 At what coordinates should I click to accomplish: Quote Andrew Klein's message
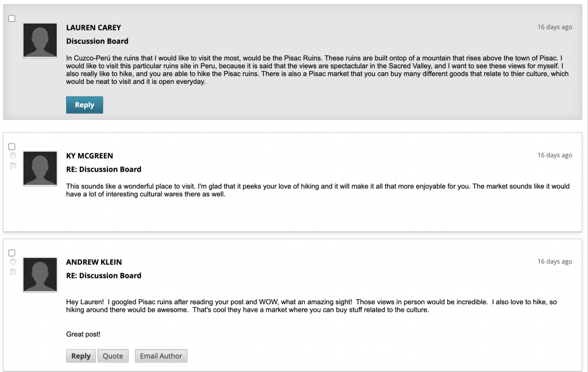113,356
